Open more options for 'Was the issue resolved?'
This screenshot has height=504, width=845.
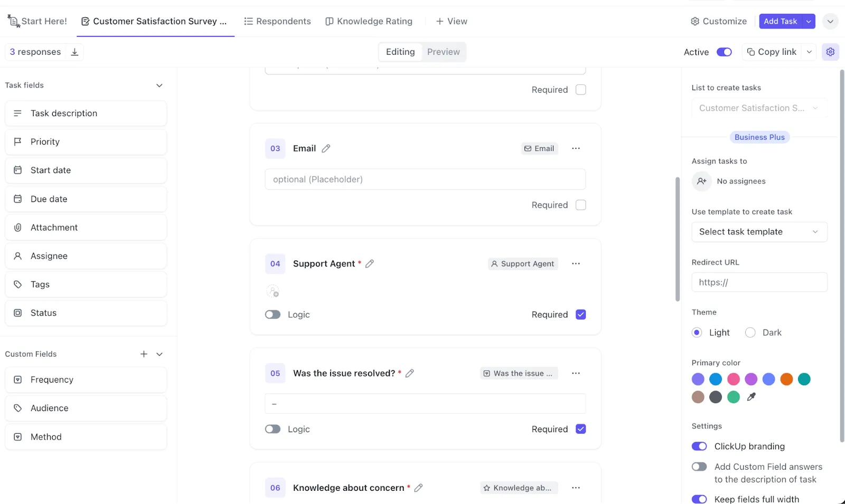(576, 373)
